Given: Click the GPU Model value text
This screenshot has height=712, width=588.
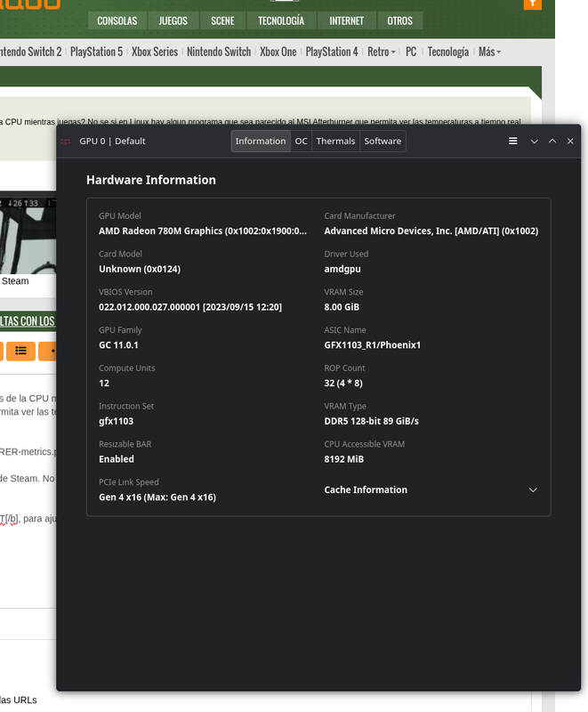Looking at the screenshot, I should pos(203,231).
